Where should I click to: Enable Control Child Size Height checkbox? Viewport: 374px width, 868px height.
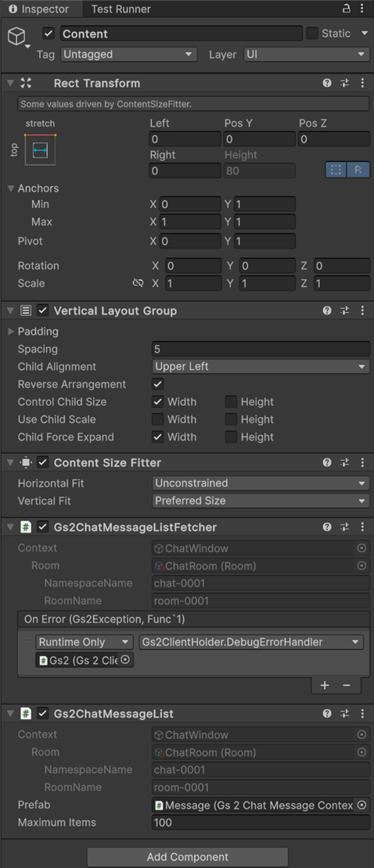[x=231, y=402]
